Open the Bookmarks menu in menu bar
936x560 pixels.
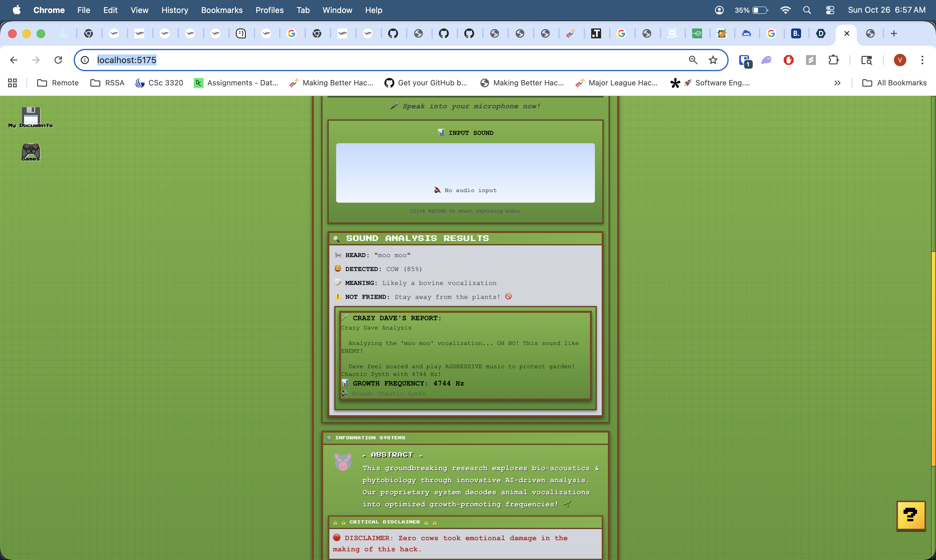pyautogui.click(x=222, y=10)
